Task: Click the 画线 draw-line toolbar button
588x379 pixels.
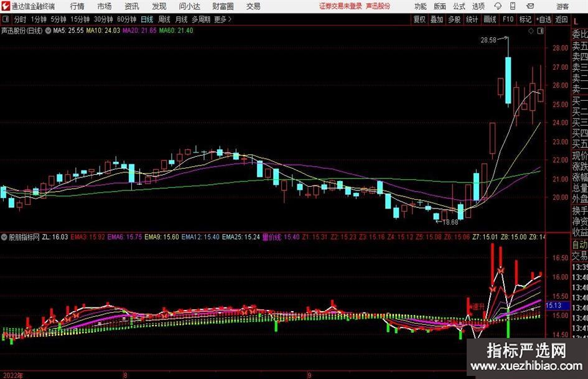Action: (490, 19)
